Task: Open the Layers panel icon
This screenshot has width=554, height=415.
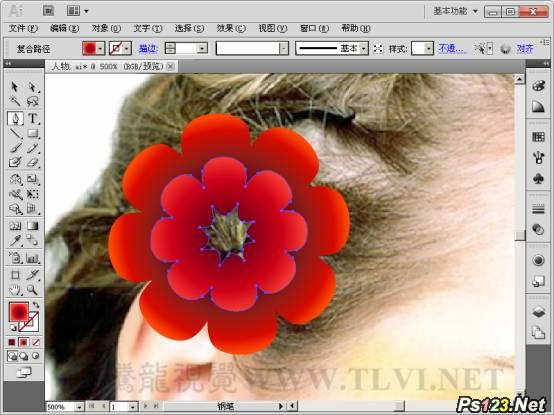Action: pyautogui.click(x=538, y=312)
